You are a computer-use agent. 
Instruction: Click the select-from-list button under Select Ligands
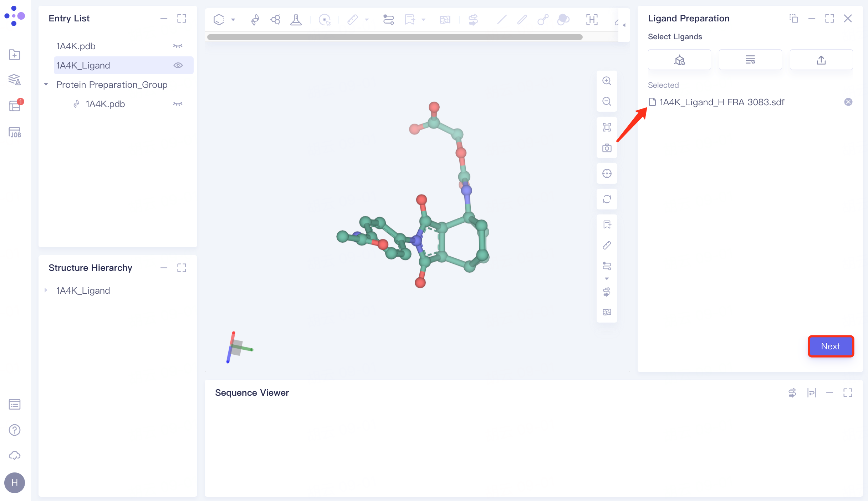pos(750,60)
